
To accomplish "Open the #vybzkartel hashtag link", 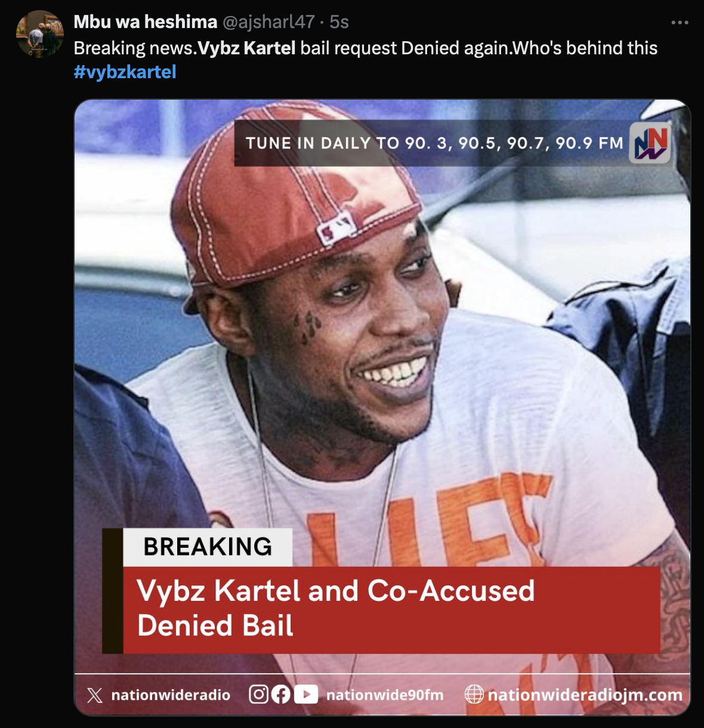I will [125, 72].
